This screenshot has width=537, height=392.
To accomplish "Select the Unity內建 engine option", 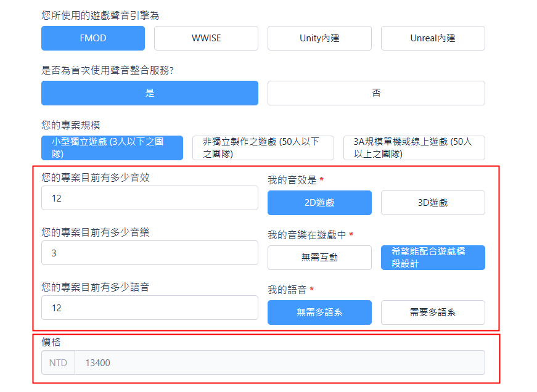I will click(319, 38).
